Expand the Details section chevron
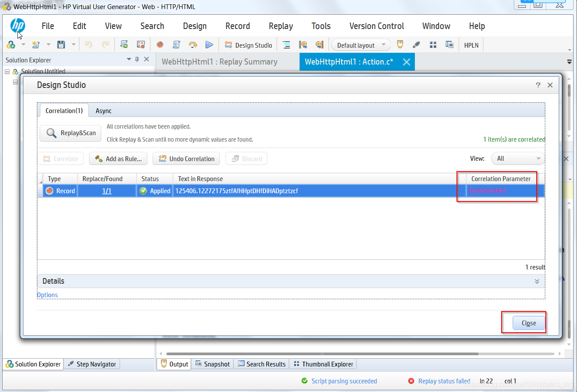Screen dimensions: 577x392 (537, 282)
